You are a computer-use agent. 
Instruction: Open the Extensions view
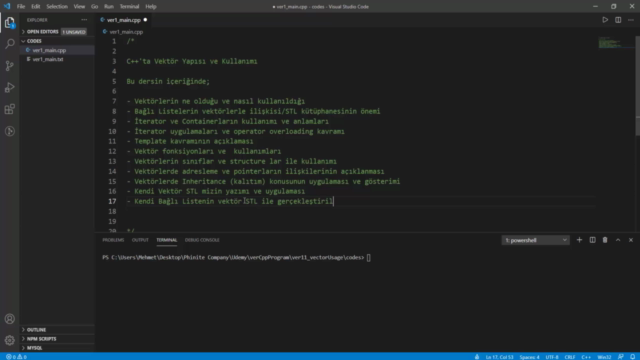pyautogui.click(x=9, y=109)
